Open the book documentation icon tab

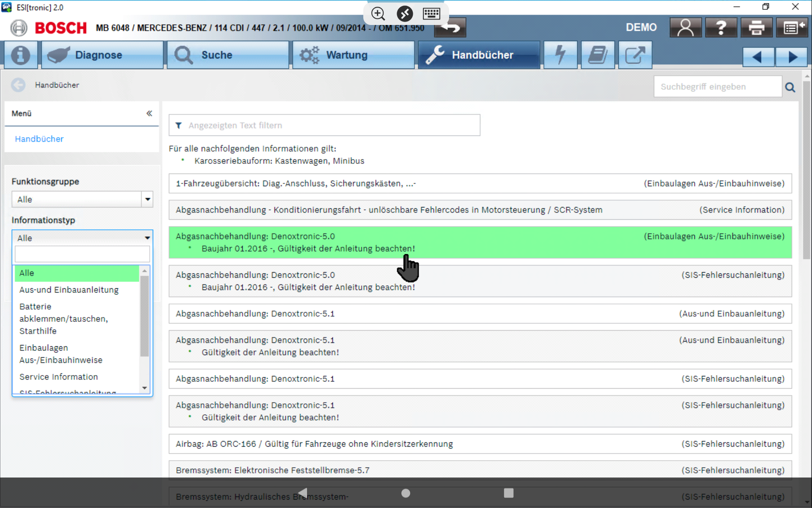click(598, 55)
